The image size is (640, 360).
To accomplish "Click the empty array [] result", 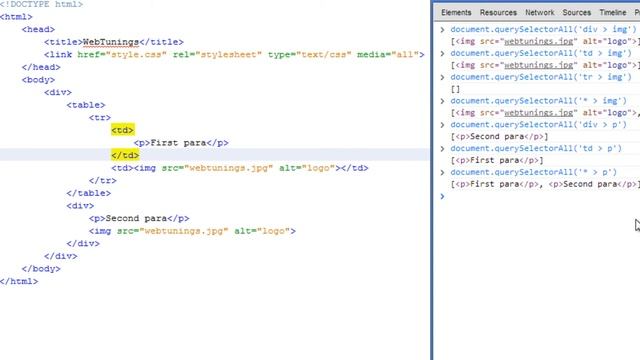I will click(x=455, y=89).
